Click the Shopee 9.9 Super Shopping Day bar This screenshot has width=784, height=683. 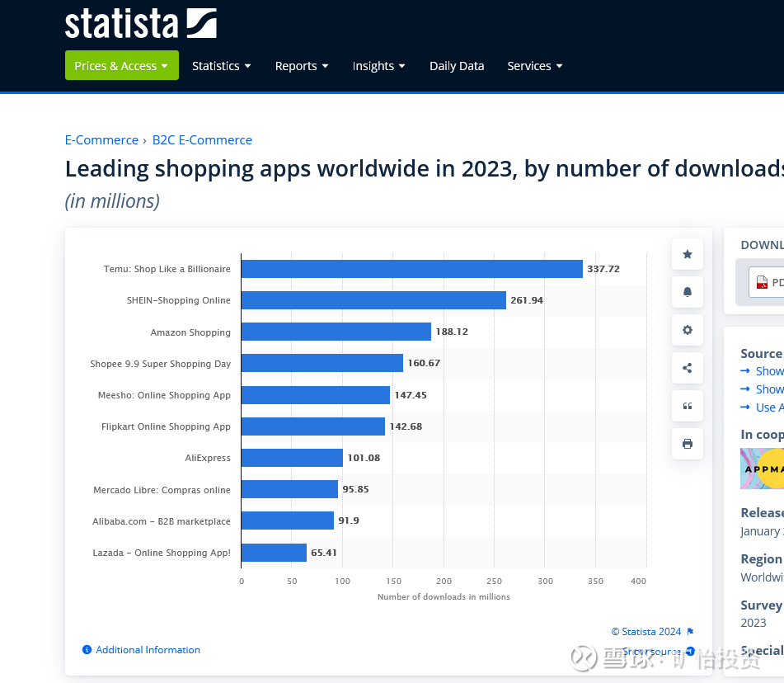[322, 363]
